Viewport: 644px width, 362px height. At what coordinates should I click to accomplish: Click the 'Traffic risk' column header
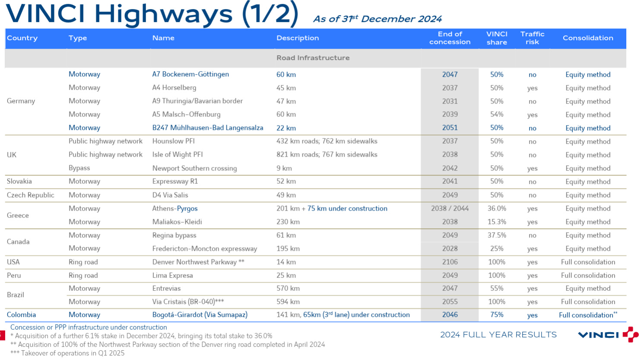click(x=532, y=38)
